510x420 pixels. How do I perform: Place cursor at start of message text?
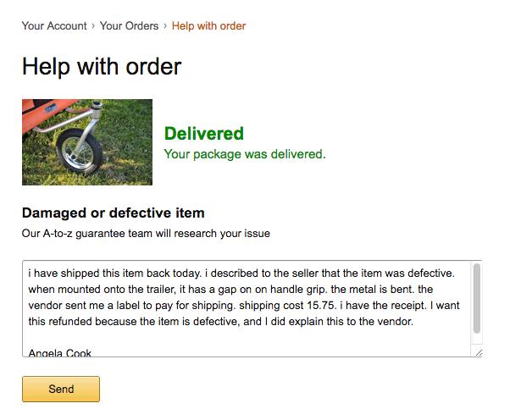coord(29,273)
